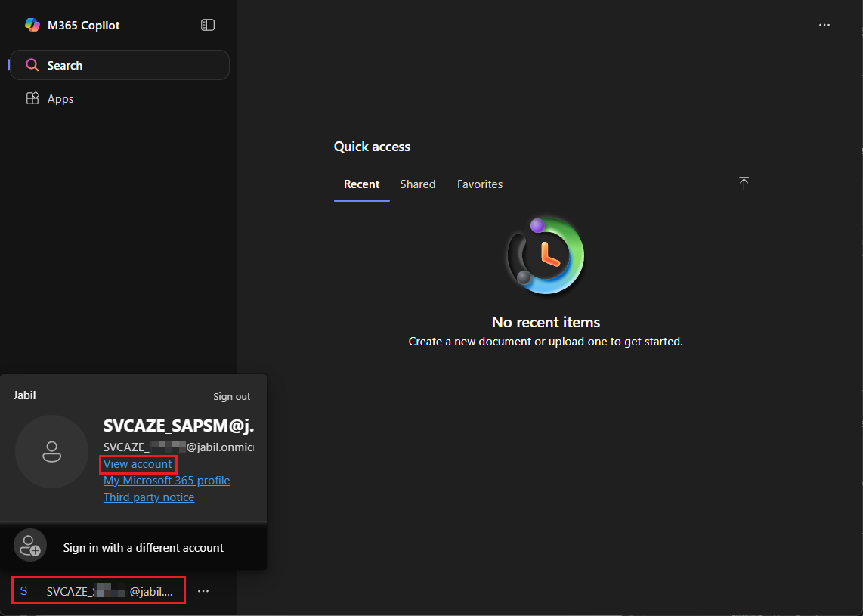The image size is (863, 616).
Task: Open the top-right more options menu
Action: (x=824, y=25)
